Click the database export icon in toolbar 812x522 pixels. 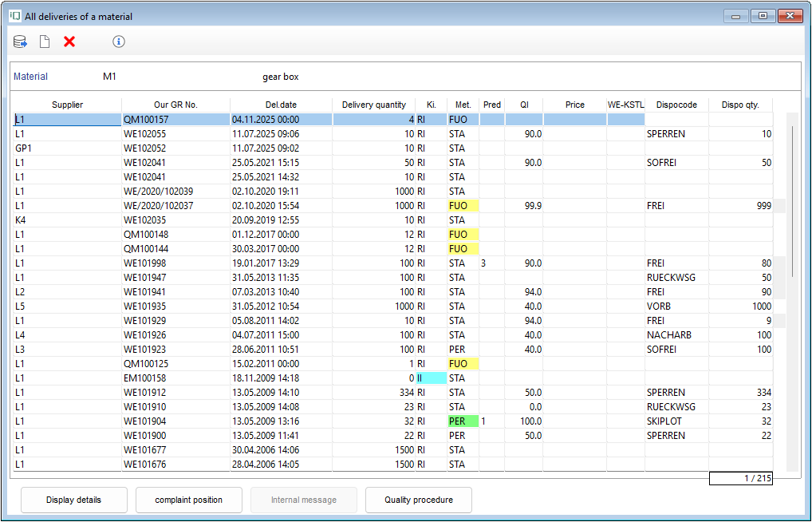20,42
